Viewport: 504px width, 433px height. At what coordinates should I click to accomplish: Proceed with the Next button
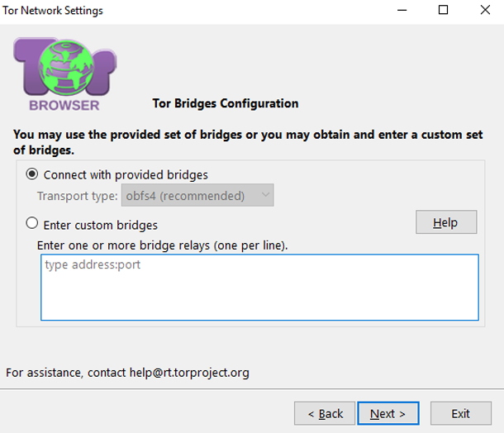pos(388,413)
